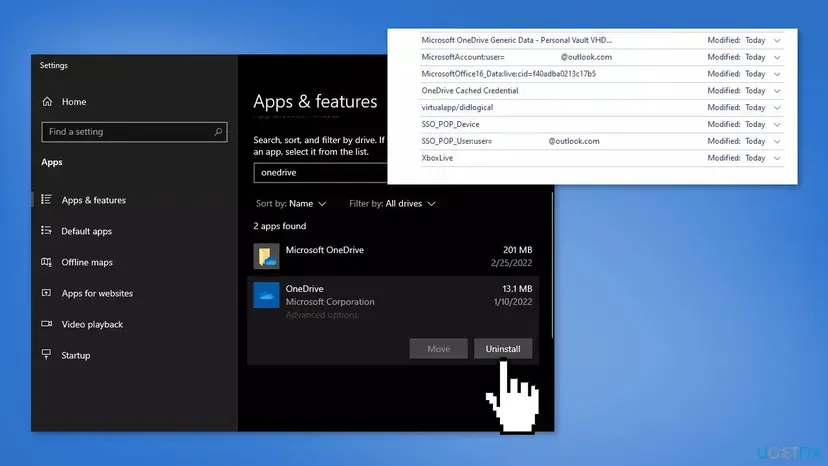
Task: Click the Apps for websites icon
Action: tap(46, 293)
